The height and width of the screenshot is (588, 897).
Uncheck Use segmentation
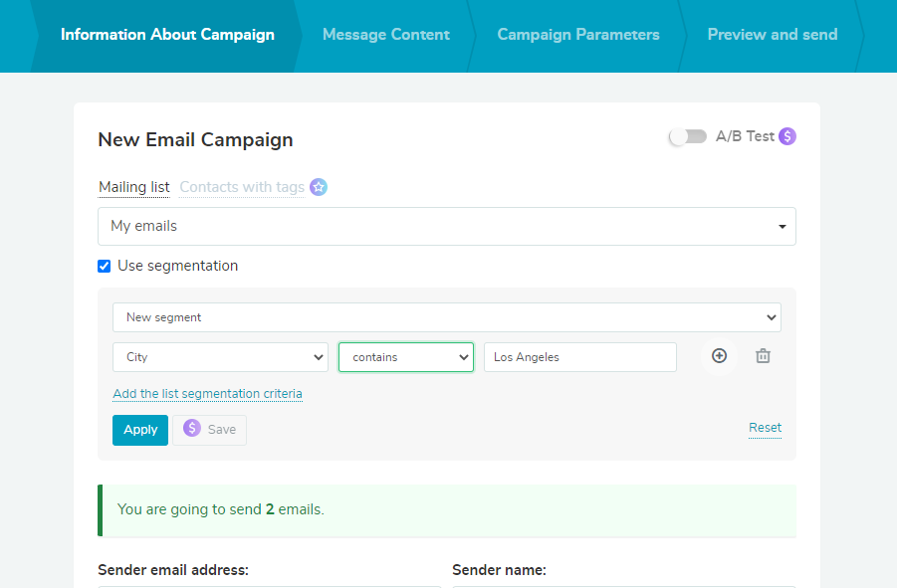104,266
